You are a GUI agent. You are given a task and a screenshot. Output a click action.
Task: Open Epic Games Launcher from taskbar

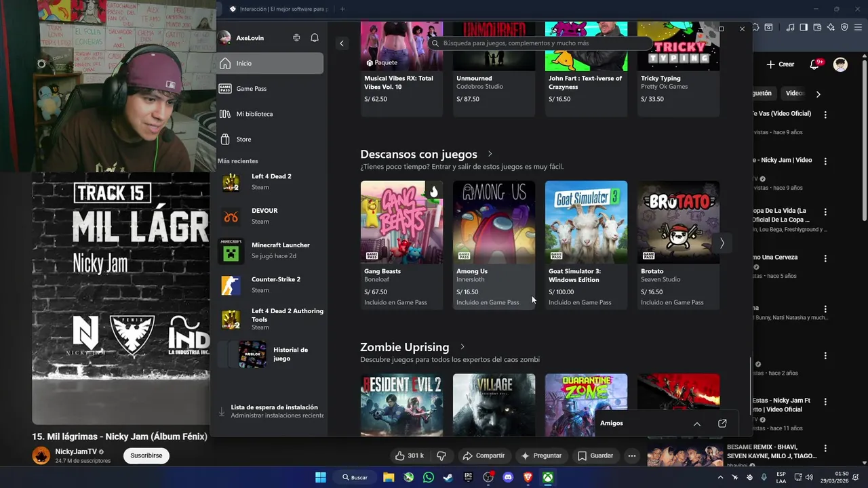click(x=468, y=477)
